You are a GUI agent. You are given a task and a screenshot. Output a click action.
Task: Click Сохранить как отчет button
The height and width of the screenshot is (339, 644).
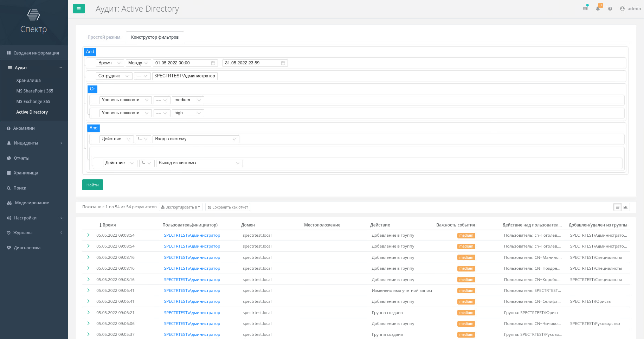pyautogui.click(x=228, y=207)
